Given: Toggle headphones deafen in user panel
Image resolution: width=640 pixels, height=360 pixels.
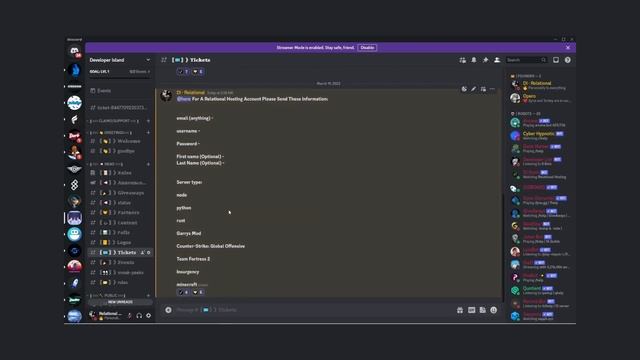Looking at the screenshot, I should click(x=139, y=316).
